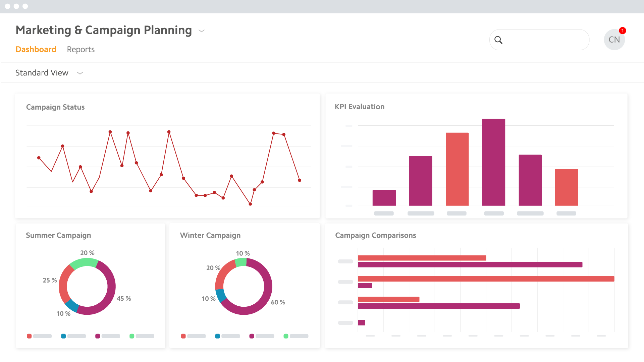This screenshot has height=362, width=644.
Task: Click blue legend swatch in Summer Campaign
Action: coord(63,336)
